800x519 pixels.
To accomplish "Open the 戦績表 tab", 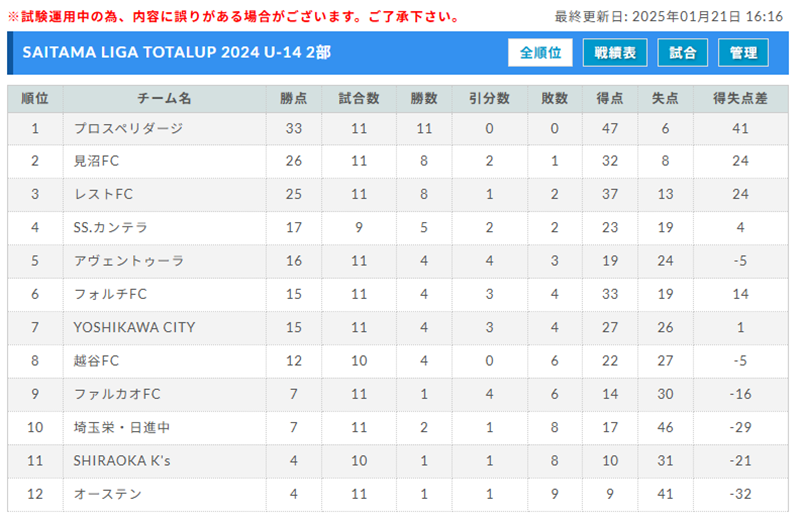I will [x=615, y=53].
